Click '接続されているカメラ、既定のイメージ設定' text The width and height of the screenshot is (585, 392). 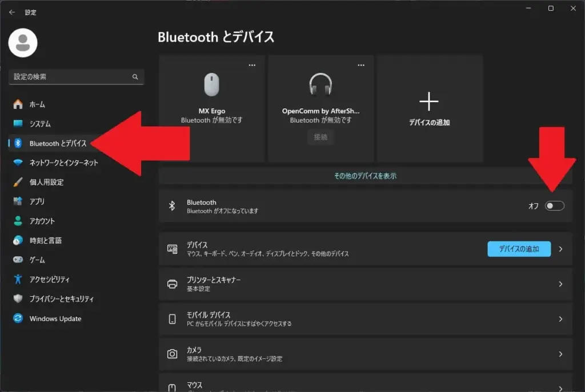click(234, 359)
